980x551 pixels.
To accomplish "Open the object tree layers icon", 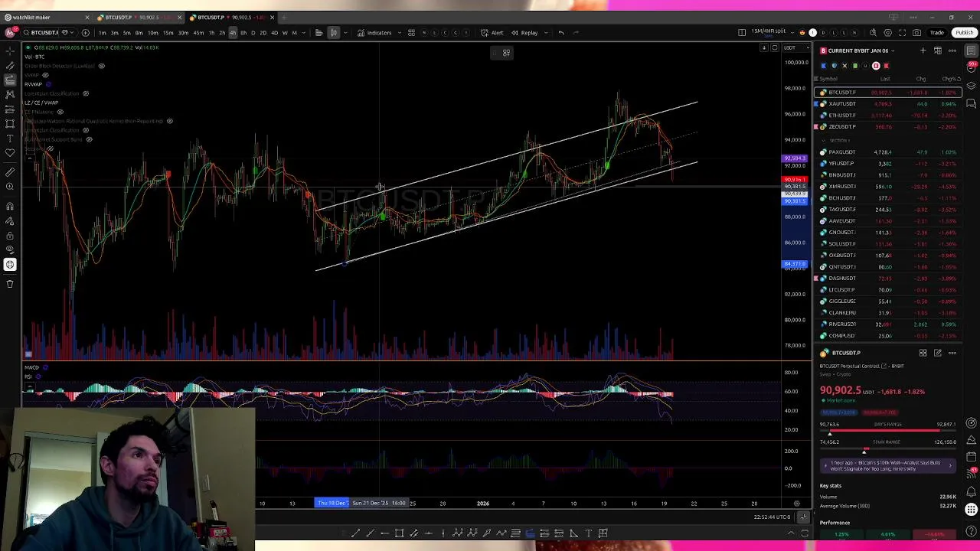I will pos(971,85).
